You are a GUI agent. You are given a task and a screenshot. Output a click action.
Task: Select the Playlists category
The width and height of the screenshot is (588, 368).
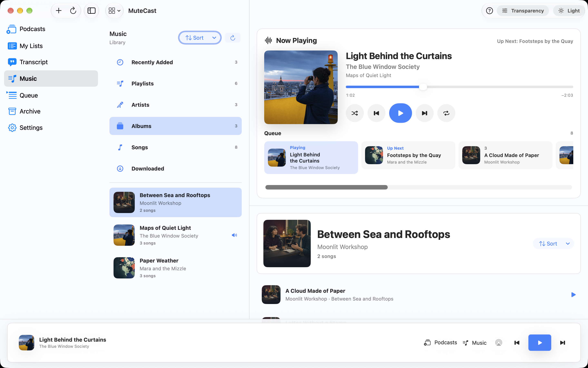pyautogui.click(x=175, y=83)
